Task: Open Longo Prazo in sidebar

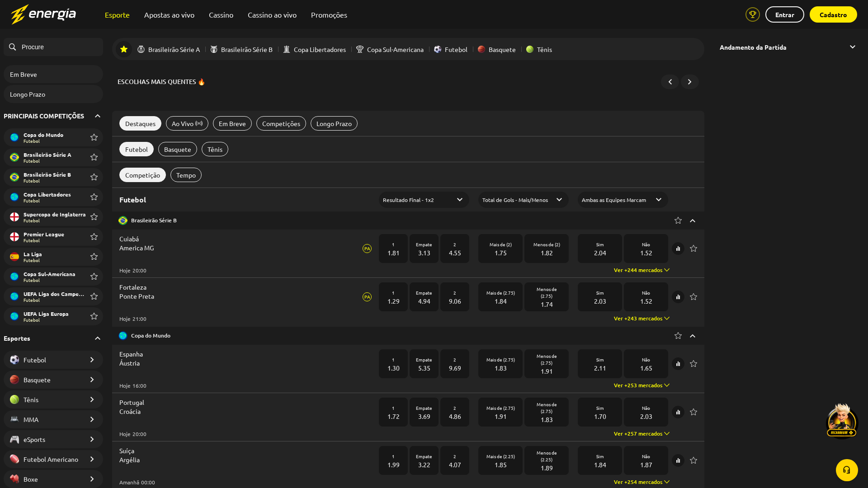Action: [53, 94]
